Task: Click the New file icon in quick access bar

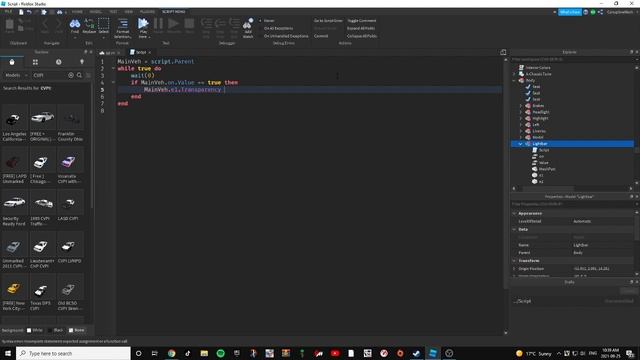Action: [x=21, y=12]
